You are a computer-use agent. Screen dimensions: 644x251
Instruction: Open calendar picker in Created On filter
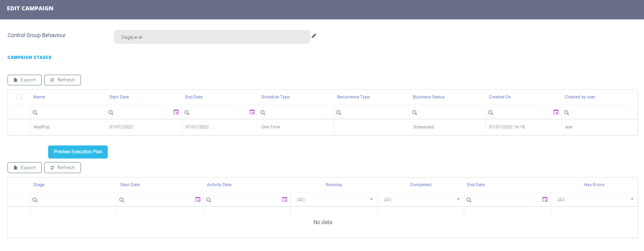556,112
